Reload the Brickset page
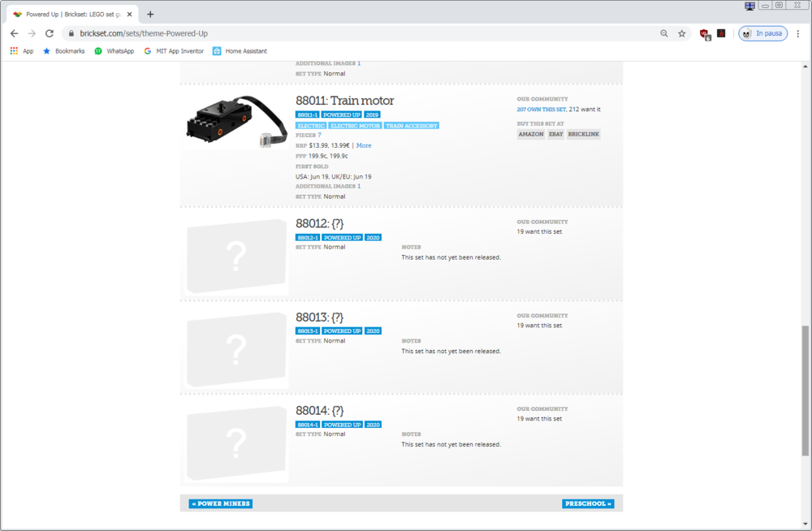812x531 pixels. pos(50,33)
